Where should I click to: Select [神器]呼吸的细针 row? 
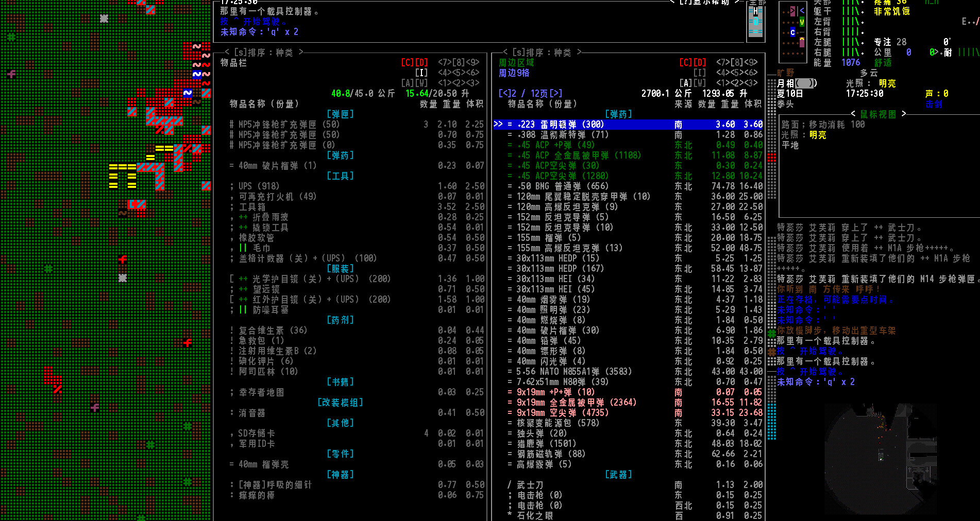(356, 485)
